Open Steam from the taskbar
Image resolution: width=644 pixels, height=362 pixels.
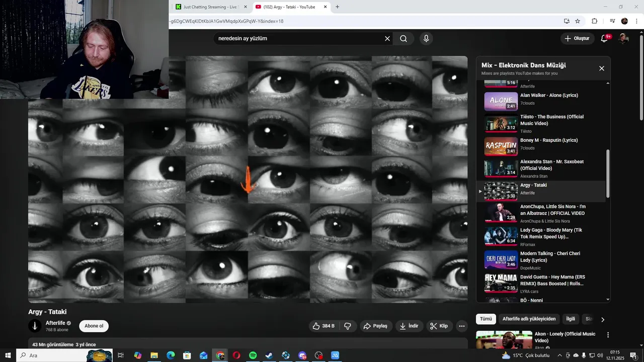coord(269,355)
